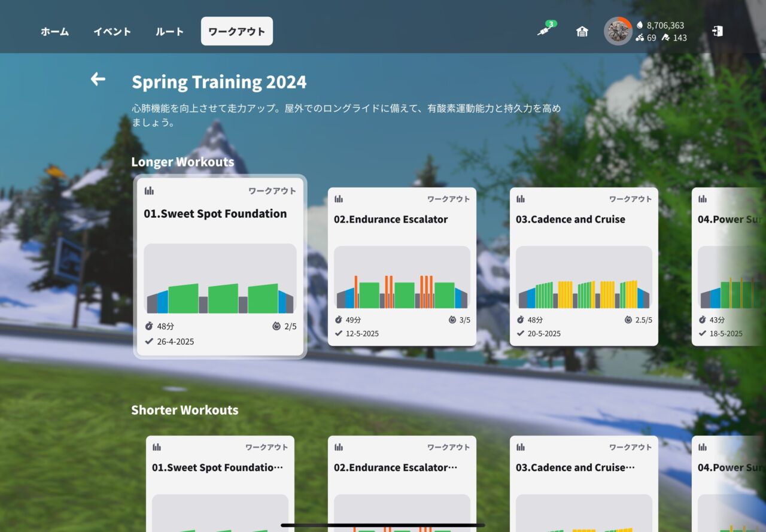Open the イベント tab

112,32
